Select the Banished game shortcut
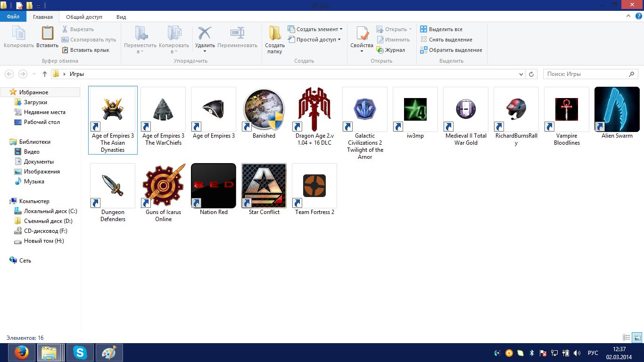Screen dimensions: 644x362 pyautogui.click(x=264, y=109)
